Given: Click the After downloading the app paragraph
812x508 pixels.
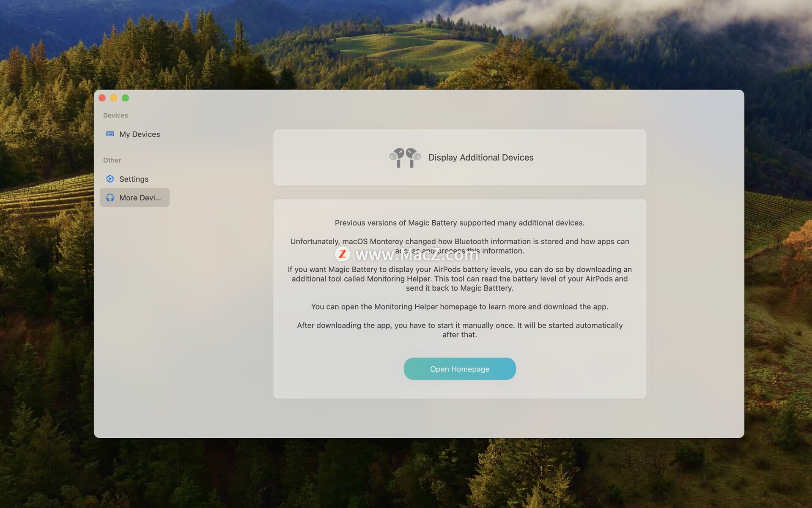Looking at the screenshot, I should (460, 330).
